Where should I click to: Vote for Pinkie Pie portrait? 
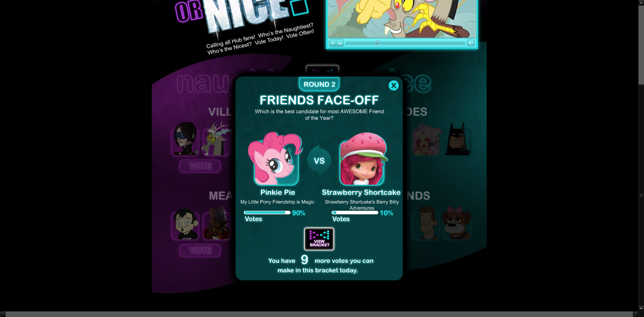[275, 159]
